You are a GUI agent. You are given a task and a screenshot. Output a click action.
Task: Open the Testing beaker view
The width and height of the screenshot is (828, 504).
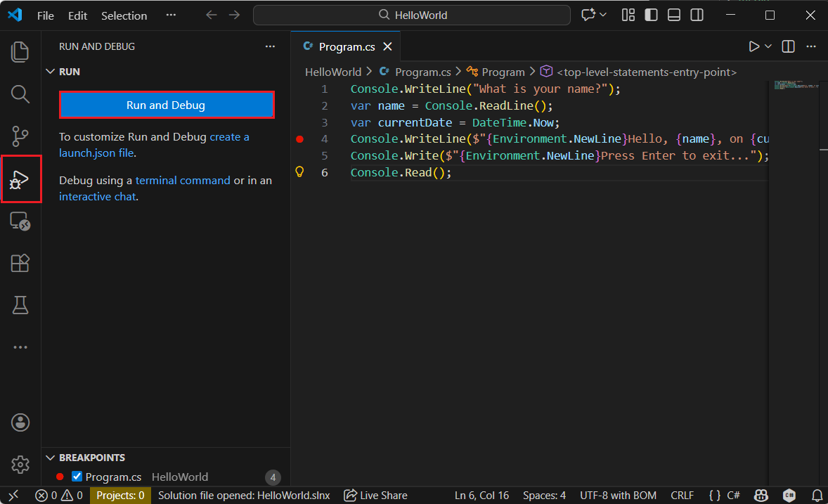(x=20, y=304)
